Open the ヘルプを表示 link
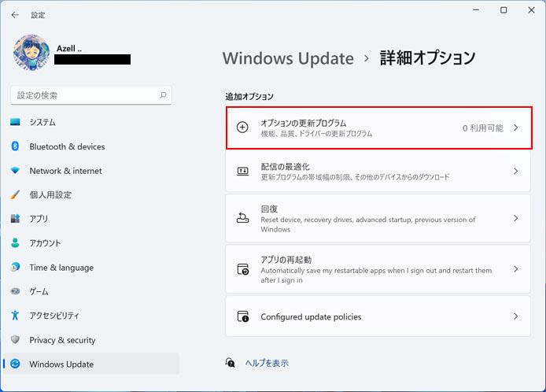 267,363
